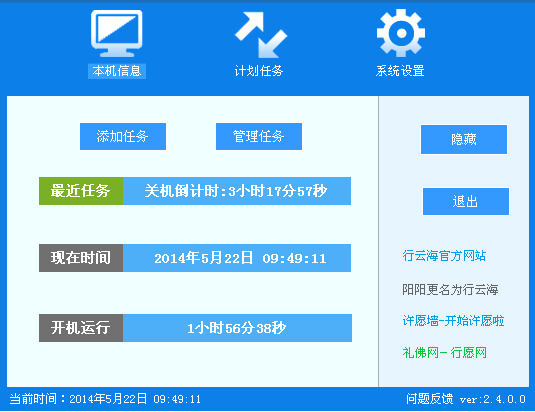Open the 管理任务 button
535x412 pixels.
click(259, 136)
